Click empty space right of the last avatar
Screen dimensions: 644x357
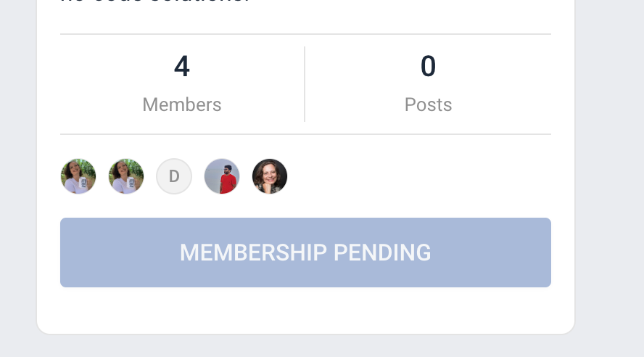419,176
